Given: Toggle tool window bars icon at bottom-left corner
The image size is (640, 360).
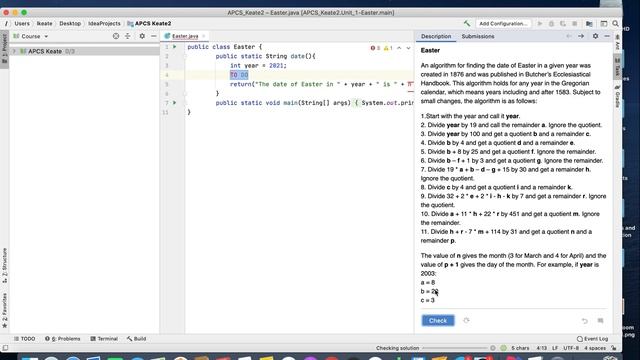Looking at the screenshot, I should [x=5, y=348].
